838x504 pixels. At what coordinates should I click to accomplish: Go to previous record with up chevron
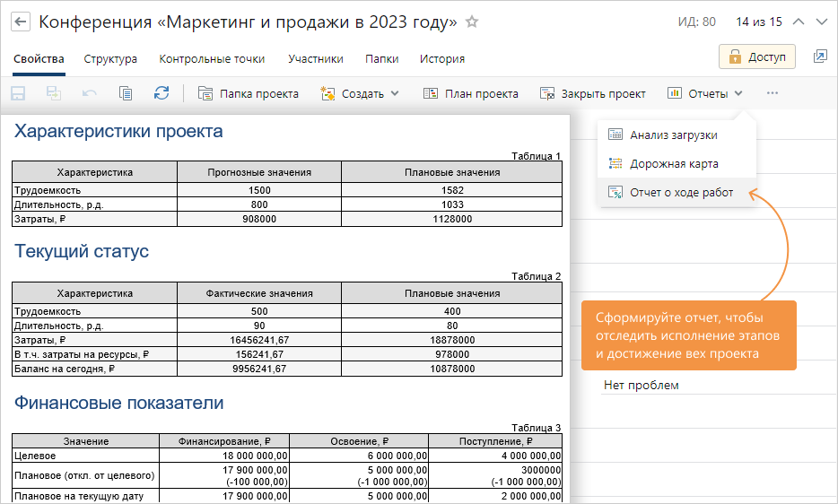[x=799, y=22]
